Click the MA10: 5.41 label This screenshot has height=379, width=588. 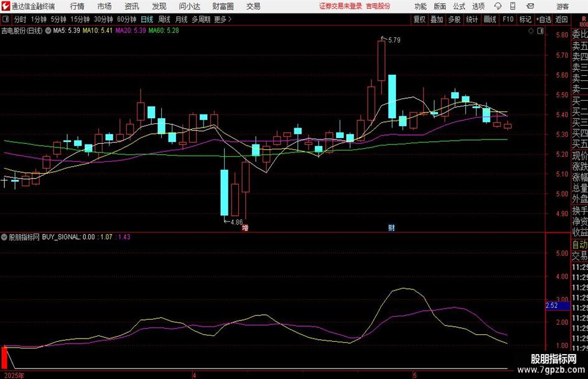coord(98,30)
